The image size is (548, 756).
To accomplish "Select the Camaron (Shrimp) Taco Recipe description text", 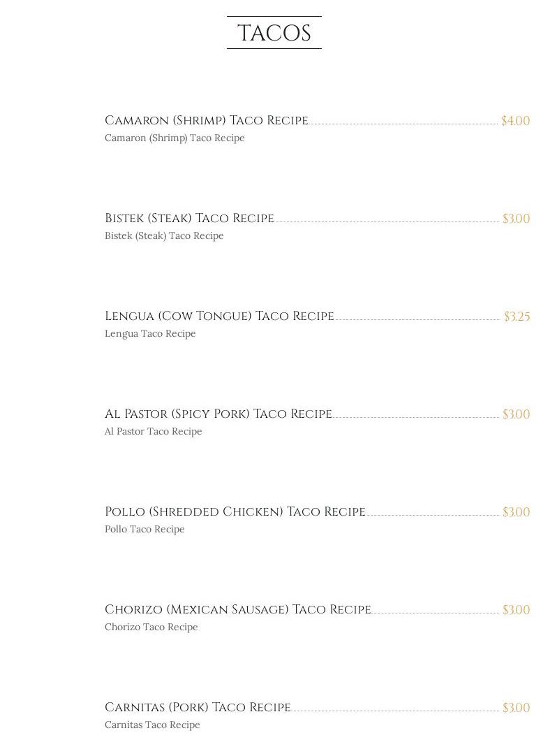I will click(x=175, y=138).
